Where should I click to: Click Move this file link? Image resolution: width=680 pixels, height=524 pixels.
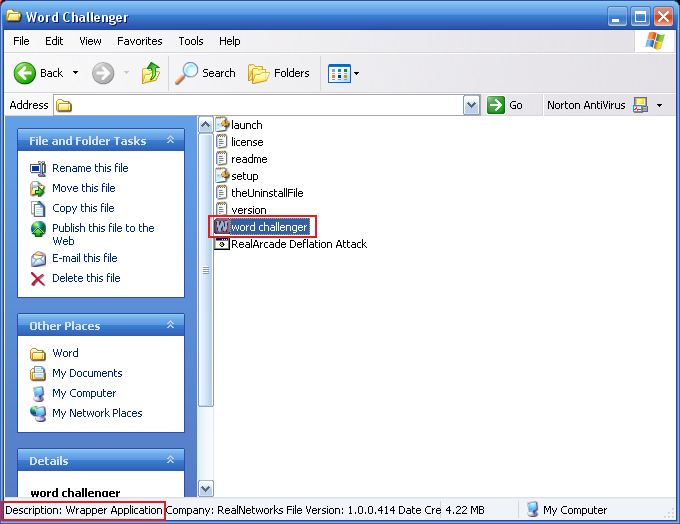[84, 188]
